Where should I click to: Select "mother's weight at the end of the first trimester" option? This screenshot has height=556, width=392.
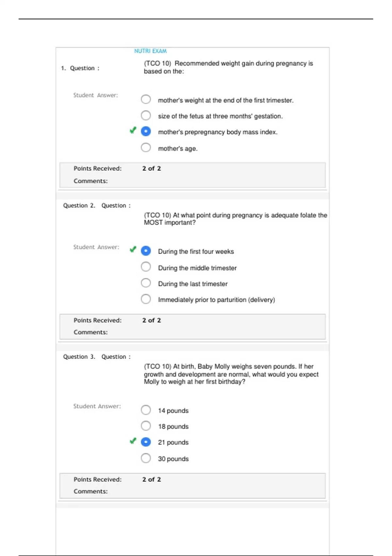pos(146,99)
